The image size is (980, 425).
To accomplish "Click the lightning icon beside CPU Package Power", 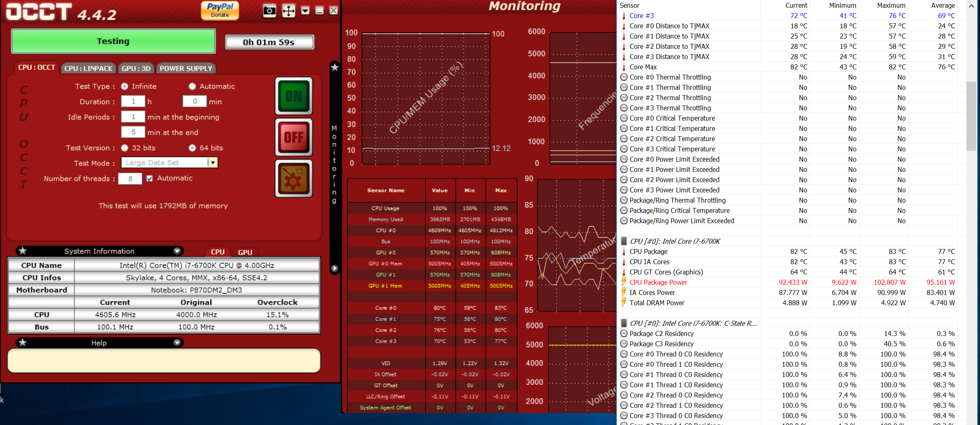I will click(624, 282).
